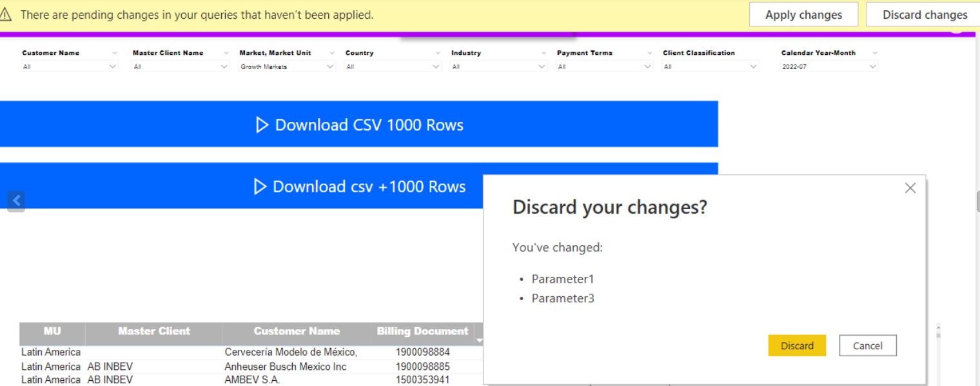Open the Payment Terms All dropdown

pyautogui.click(x=605, y=66)
